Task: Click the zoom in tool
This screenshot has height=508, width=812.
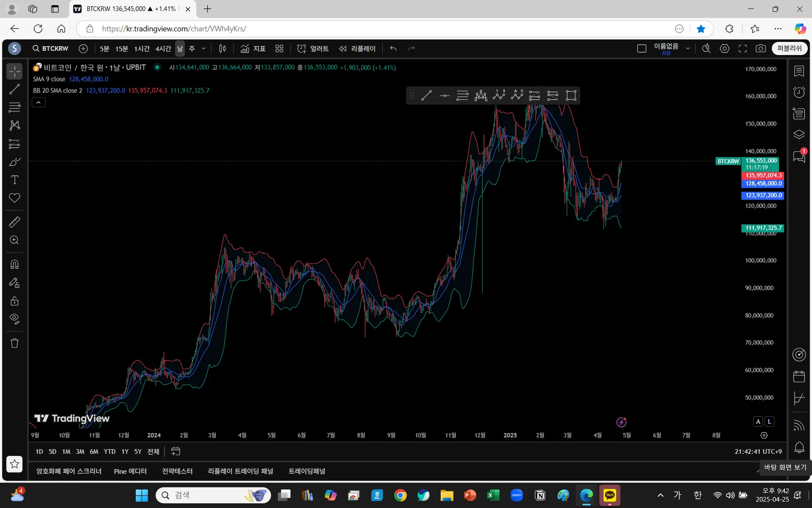Action: click(x=15, y=240)
